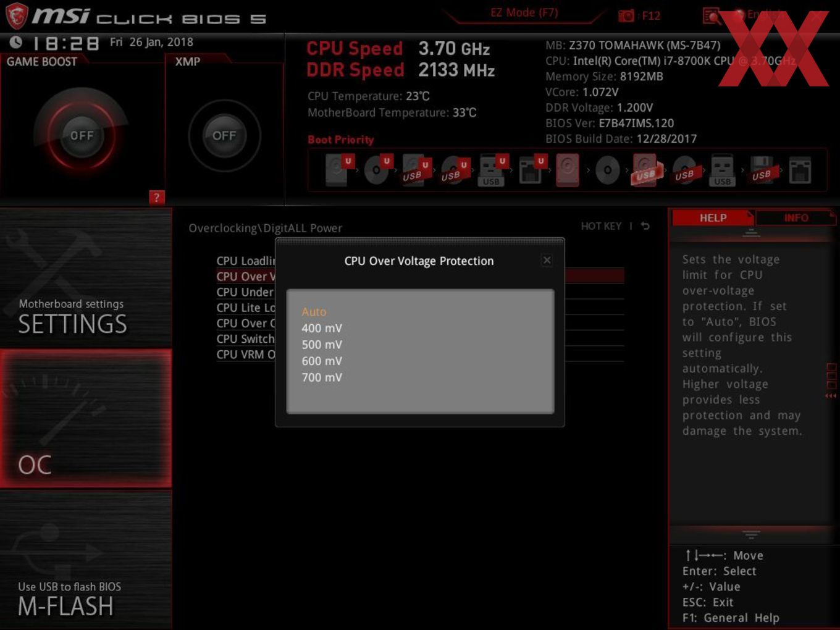Open the OC overclocking section

coord(86,418)
